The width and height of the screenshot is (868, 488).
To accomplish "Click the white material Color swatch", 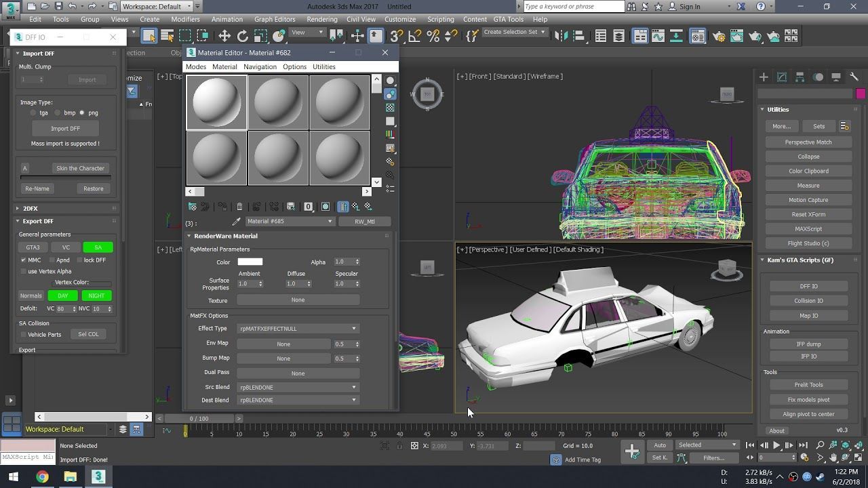I will click(250, 262).
